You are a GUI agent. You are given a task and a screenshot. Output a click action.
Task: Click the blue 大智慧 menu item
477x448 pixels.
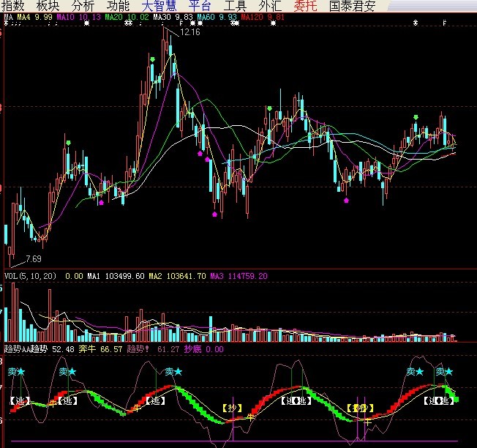coord(154,6)
